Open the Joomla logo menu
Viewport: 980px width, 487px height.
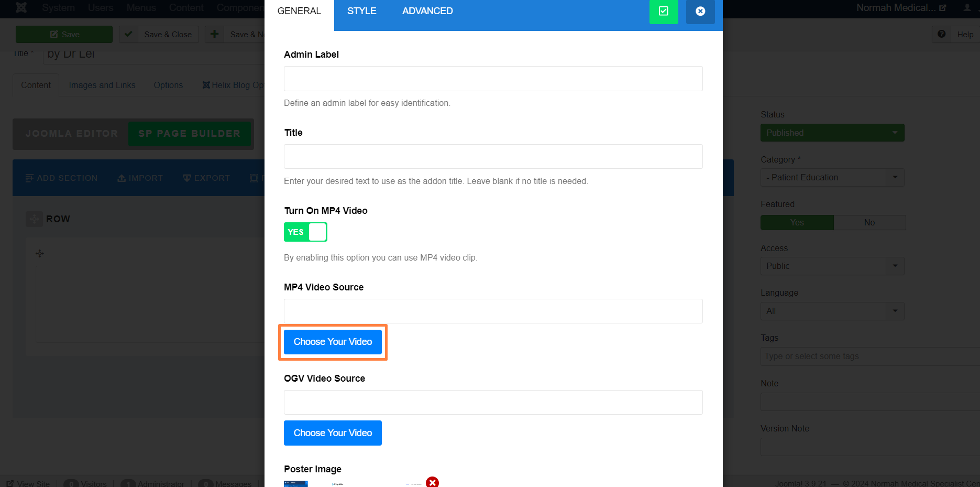21,8
